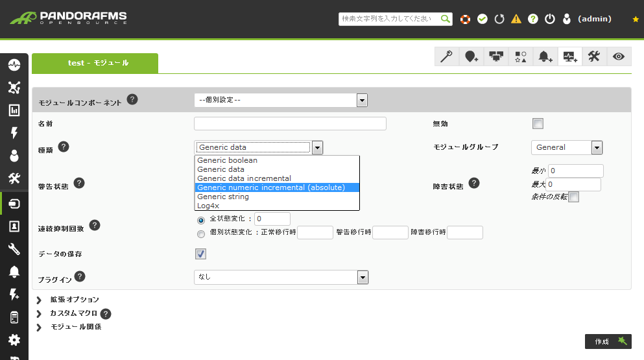Open the lifebuoy support icon in header
644x360 pixels.
466,19
